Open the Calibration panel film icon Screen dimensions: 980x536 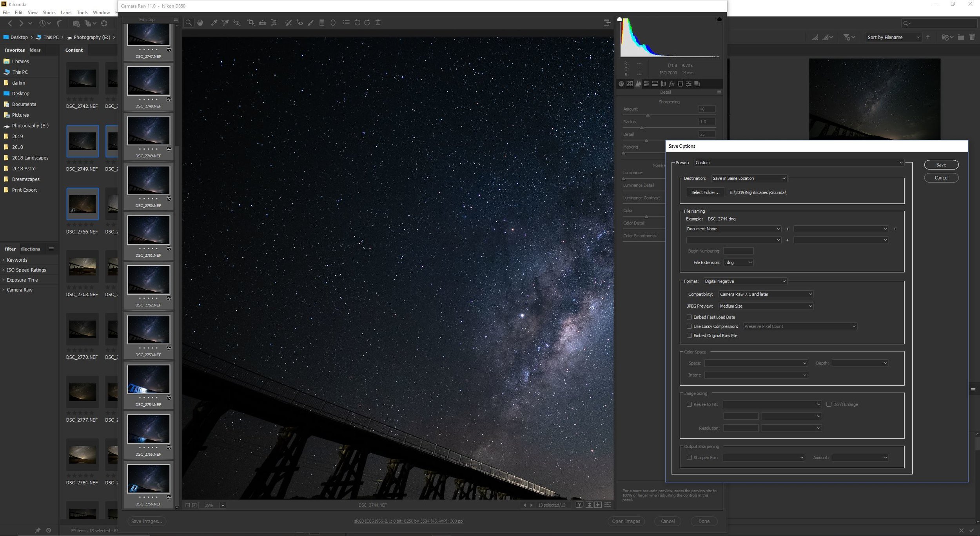point(680,83)
